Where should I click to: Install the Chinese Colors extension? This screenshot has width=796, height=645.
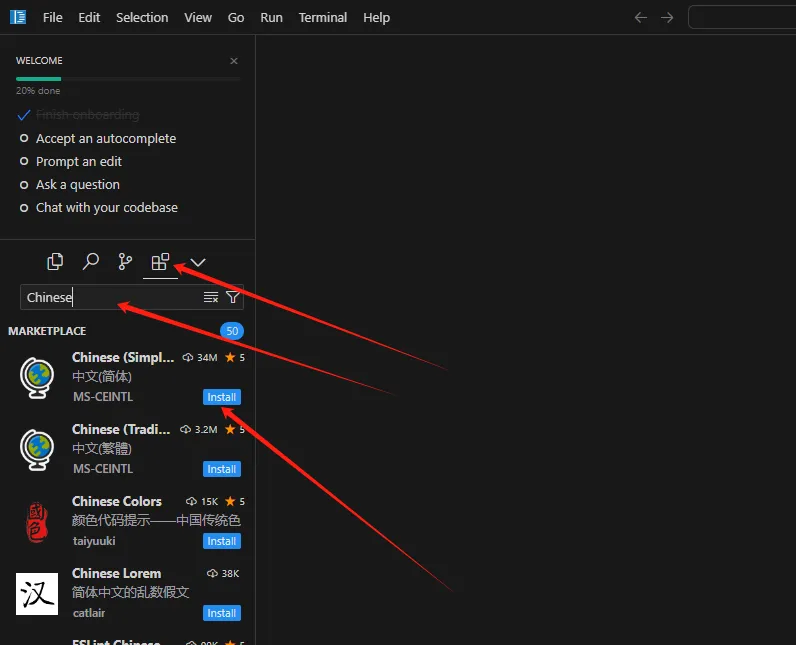(x=221, y=541)
